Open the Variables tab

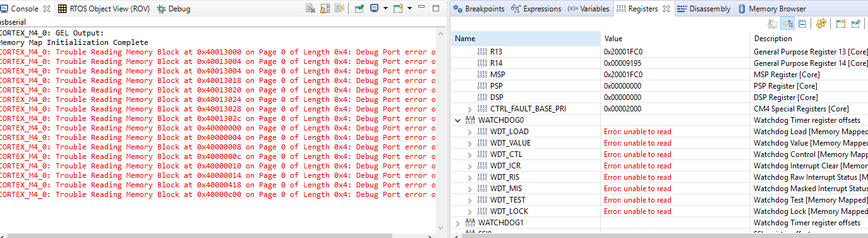point(588,9)
